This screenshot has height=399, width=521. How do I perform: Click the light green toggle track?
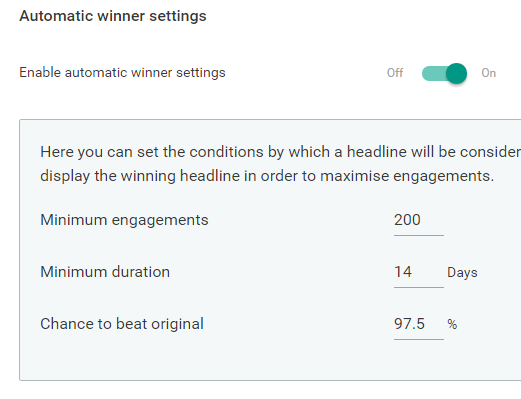pos(434,73)
